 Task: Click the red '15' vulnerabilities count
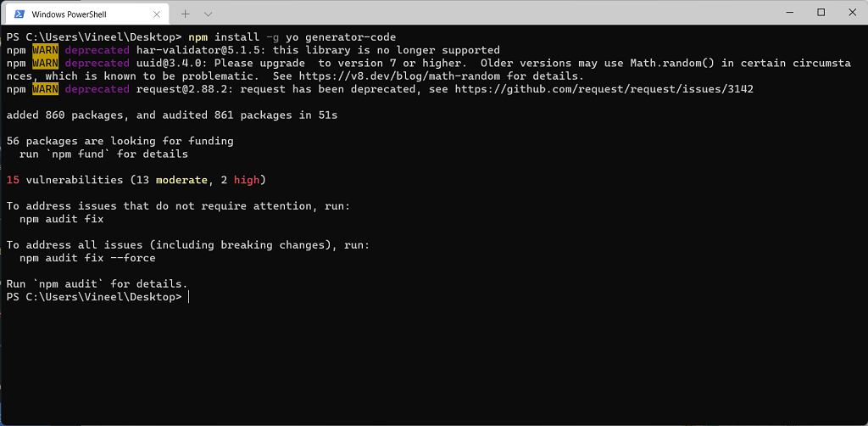coord(13,180)
